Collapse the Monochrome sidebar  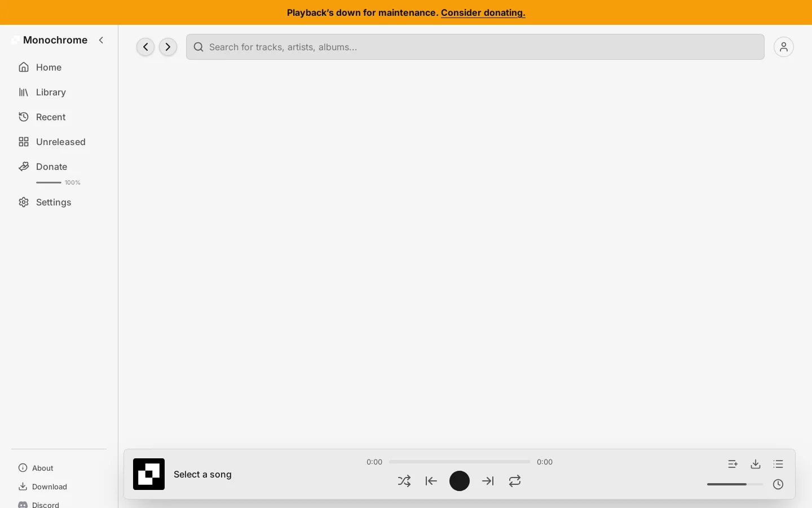point(101,40)
